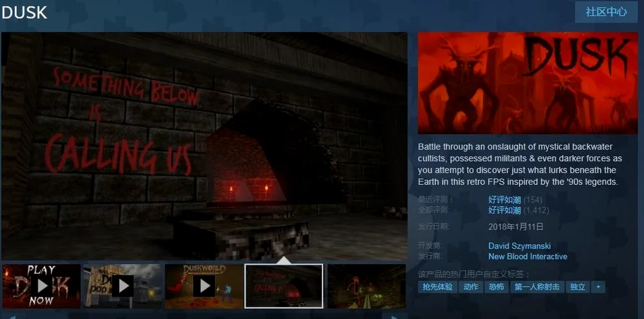Select the 抢先体验 tag
Image resolution: width=644 pixels, height=319 pixels.
(x=437, y=287)
